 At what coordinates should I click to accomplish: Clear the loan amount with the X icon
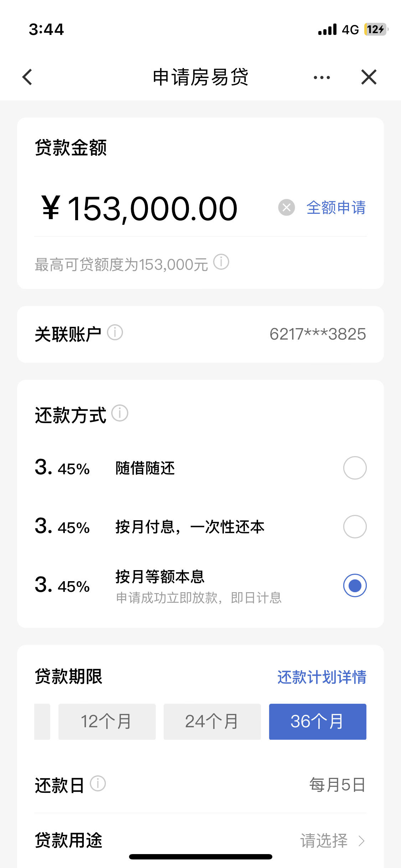(286, 207)
